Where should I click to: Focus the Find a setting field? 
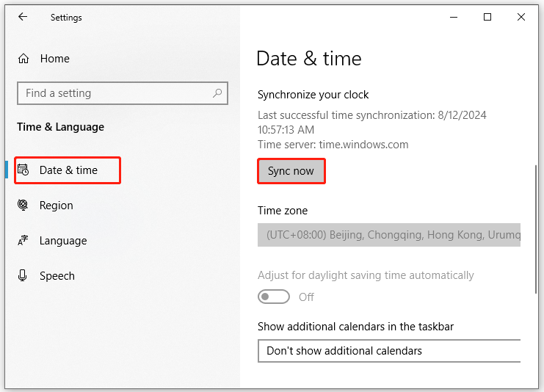(114, 93)
